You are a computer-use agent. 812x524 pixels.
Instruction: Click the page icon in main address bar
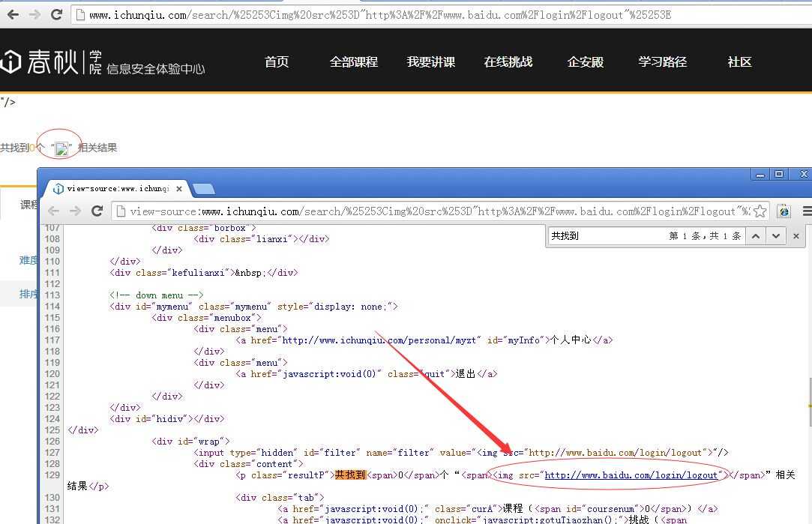[80, 15]
